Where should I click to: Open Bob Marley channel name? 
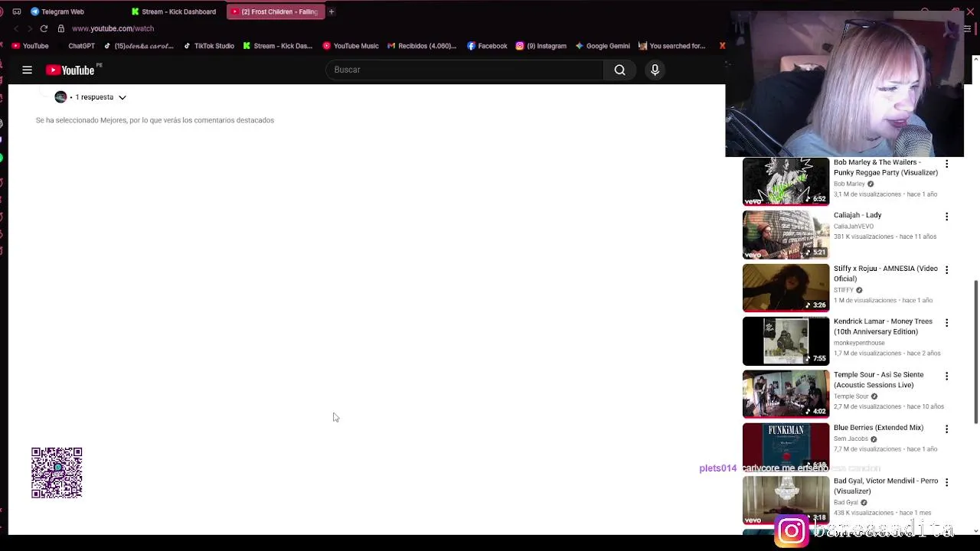(x=849, y=184)
